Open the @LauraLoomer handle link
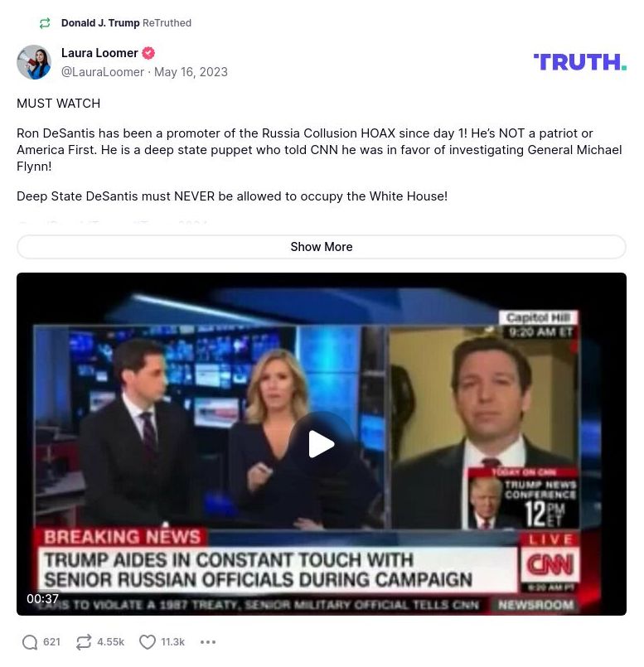The width and height of the screenshot is (644, 667). (x=103, y=72)
